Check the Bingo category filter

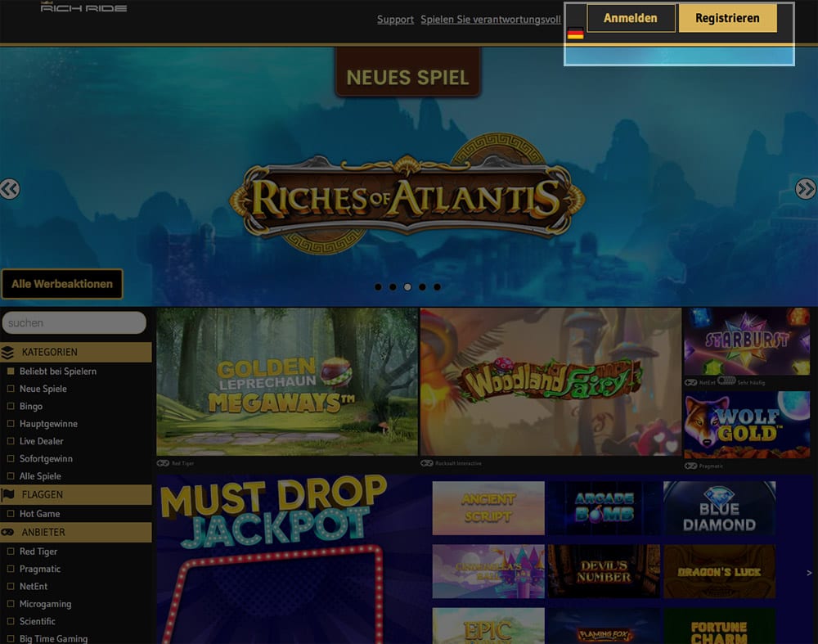(11, 406)
